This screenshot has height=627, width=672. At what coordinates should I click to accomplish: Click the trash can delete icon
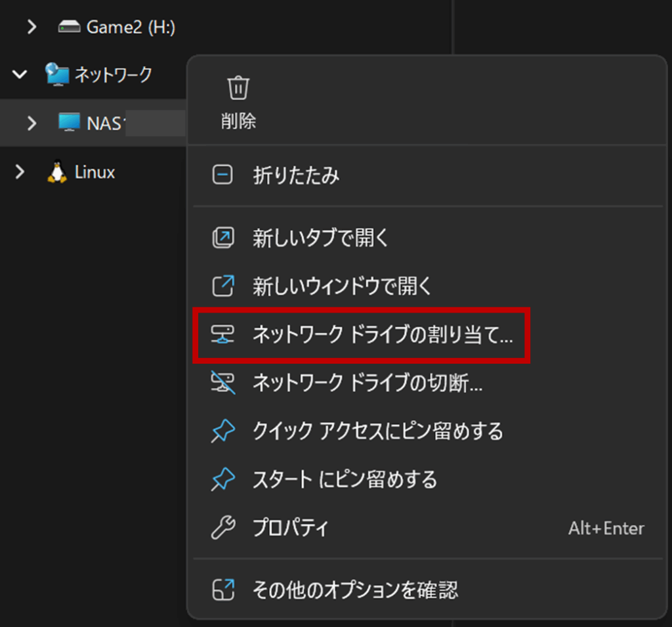click(x=238, y=88)
